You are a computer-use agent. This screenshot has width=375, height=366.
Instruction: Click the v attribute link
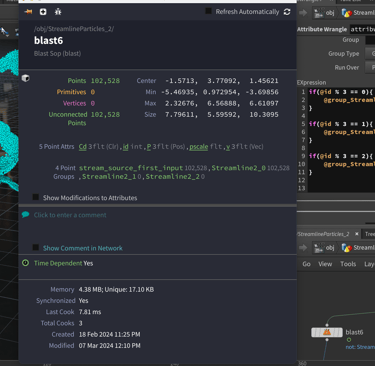(x=228, y=147)
